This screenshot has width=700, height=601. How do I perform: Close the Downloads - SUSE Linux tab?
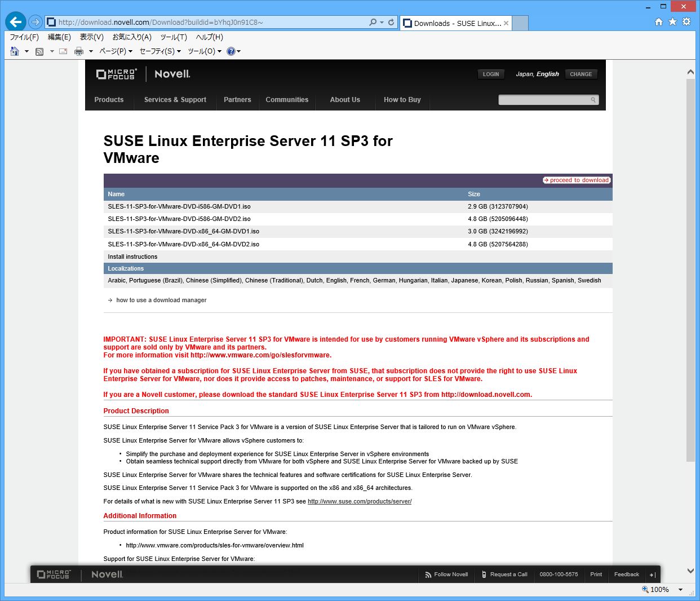pyautogui.click(x=506, y=23)
